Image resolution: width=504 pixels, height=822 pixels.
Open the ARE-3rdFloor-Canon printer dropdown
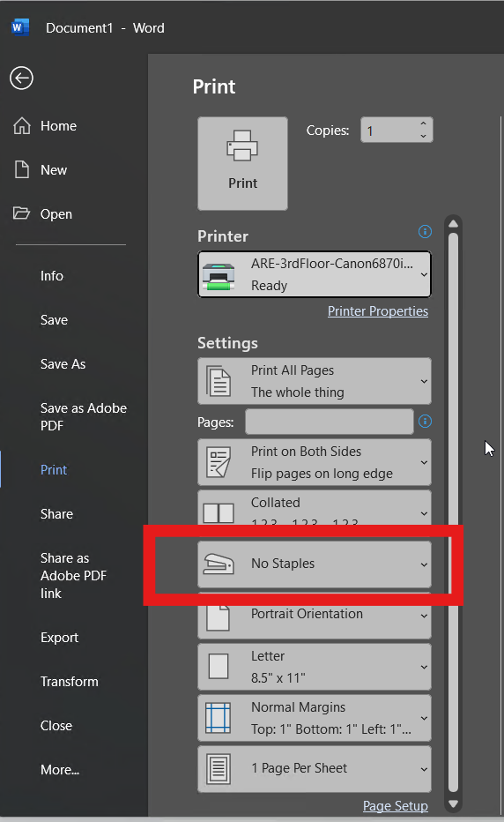pos(315,274)
